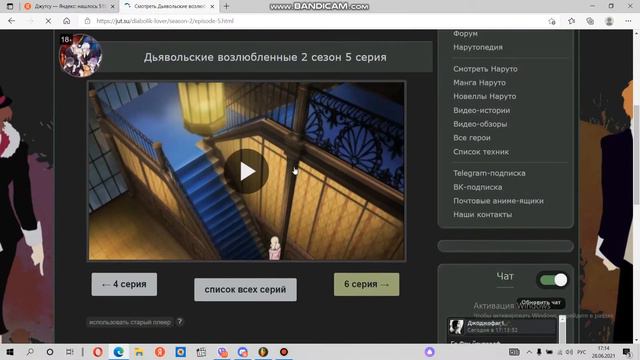Click Обновить чат button

coord(541,303)
